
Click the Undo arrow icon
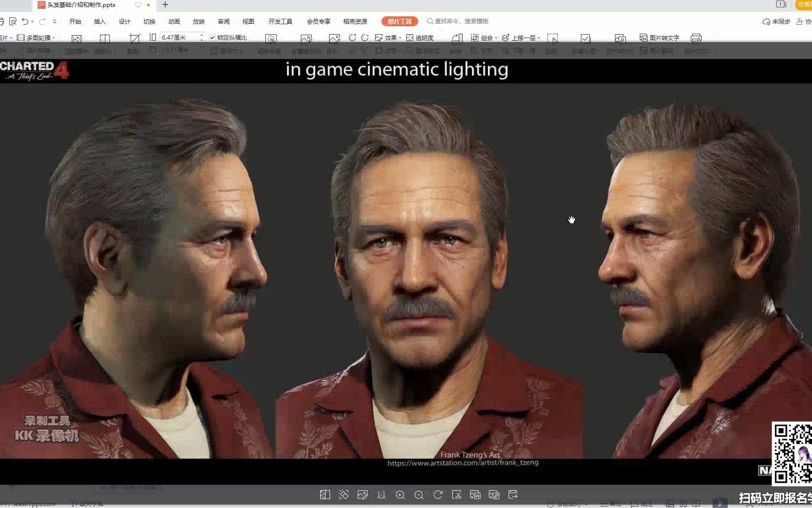(25, 21)
